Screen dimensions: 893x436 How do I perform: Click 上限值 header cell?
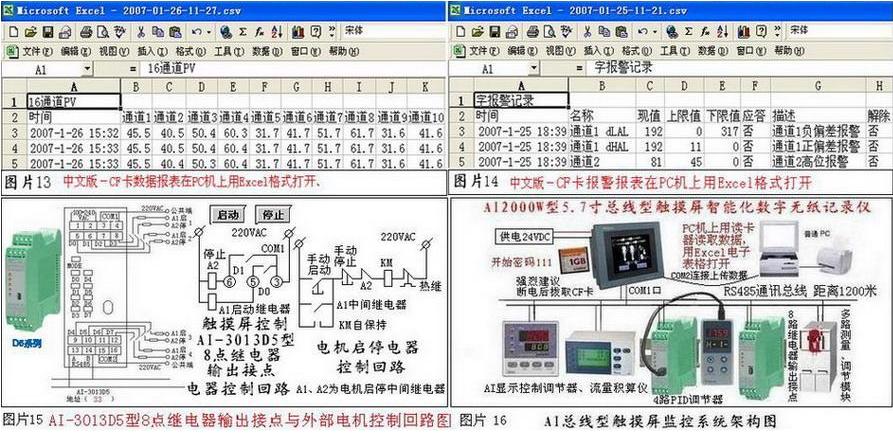[x=683, y=116]
